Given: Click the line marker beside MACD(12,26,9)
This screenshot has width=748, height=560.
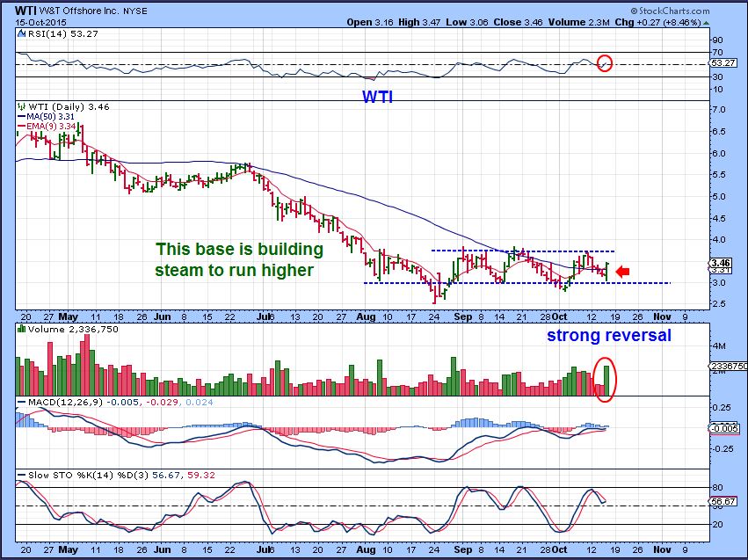Looking at the screenshot, I should click(x=21, y=402).
